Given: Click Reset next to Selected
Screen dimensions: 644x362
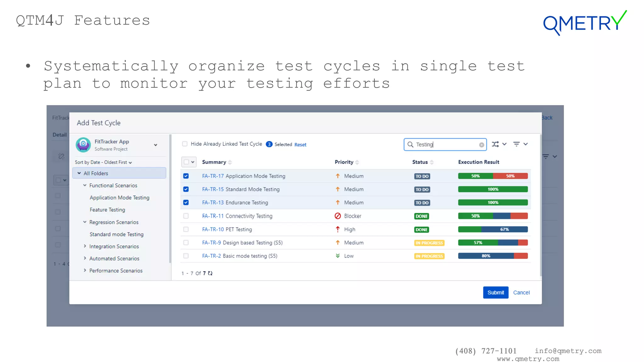Looking at the screenshot, I should click(x=300, y=145).
